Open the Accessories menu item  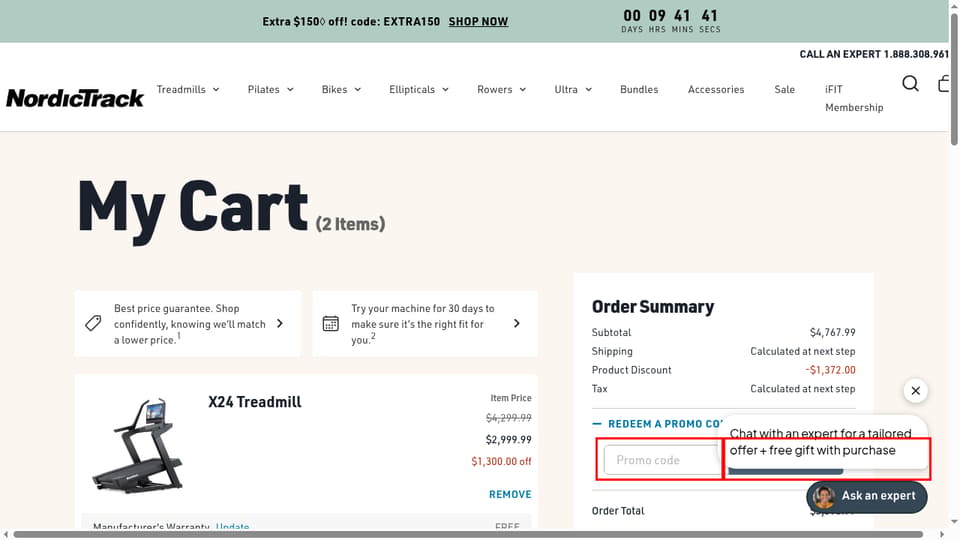click(716, 89)
